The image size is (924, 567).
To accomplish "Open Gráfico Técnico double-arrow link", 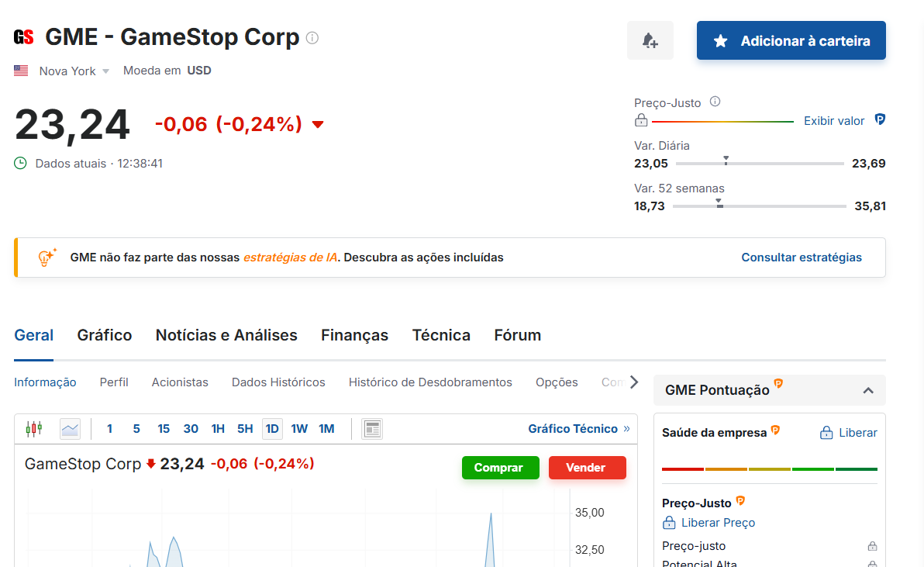I will [579, 428].
